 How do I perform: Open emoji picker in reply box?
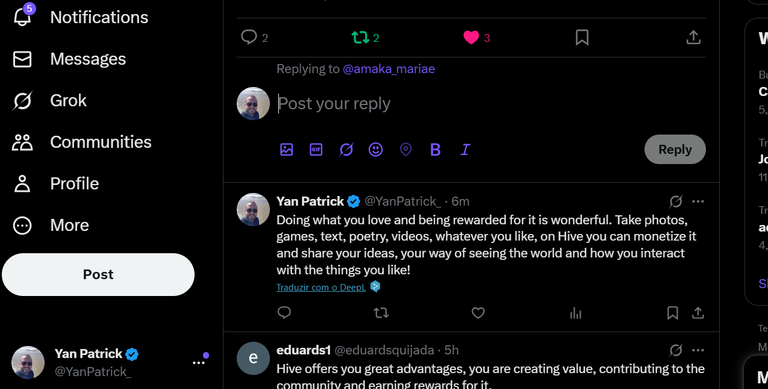coord(376,149)
